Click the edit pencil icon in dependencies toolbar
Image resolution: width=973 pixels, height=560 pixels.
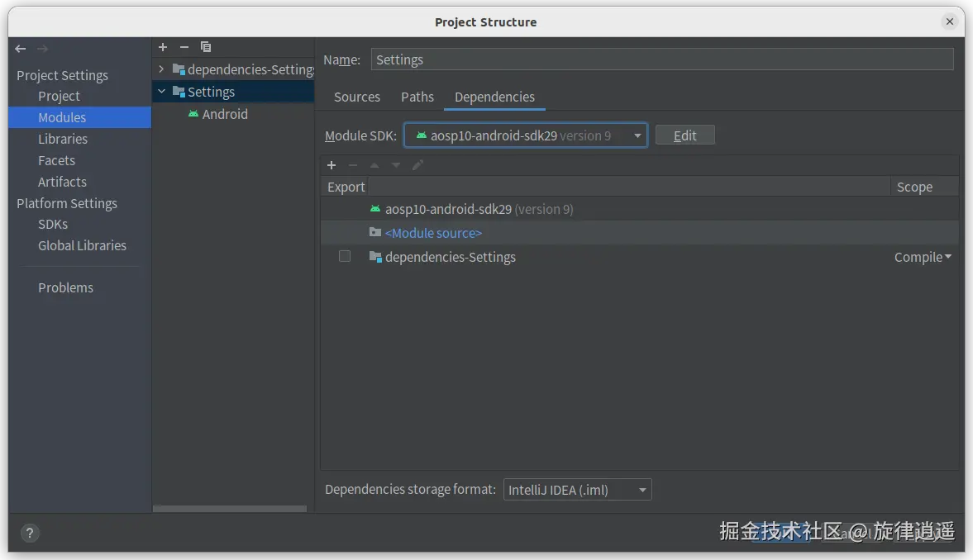click(x=417, y=165)
